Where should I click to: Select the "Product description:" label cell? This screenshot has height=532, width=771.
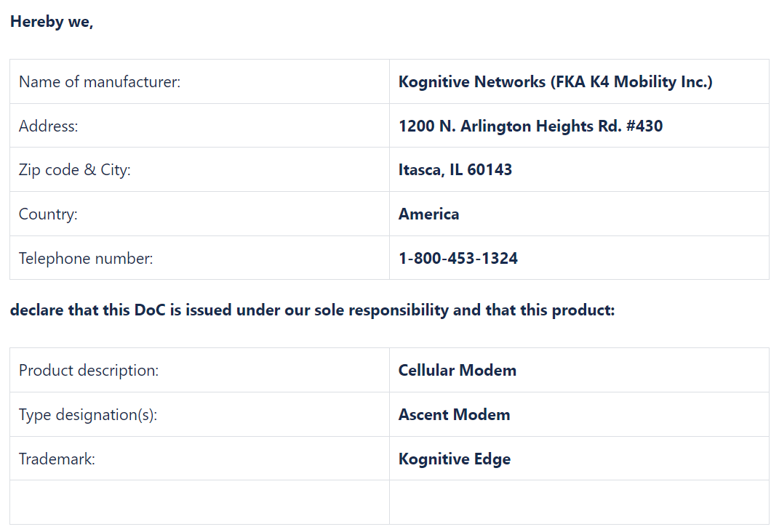pos(89,371)
